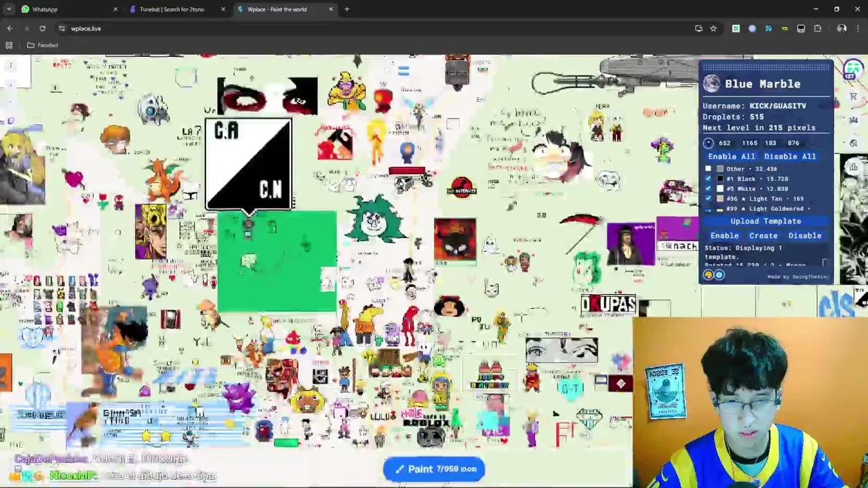Bookmark this page with the star icon

click(x=713, y=28)
